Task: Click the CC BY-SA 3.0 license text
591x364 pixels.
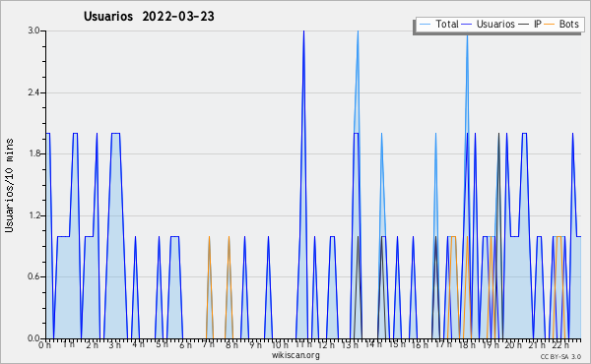Action: pyautogui.click(x=560, y=357)
